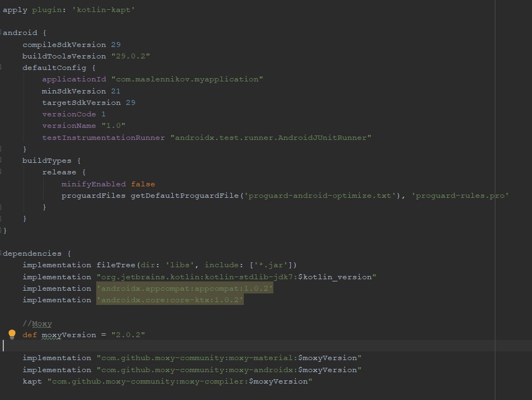This screenshot has height=400, width=532.
Task: Click the versionCode keyword
Action: point(69,114)
